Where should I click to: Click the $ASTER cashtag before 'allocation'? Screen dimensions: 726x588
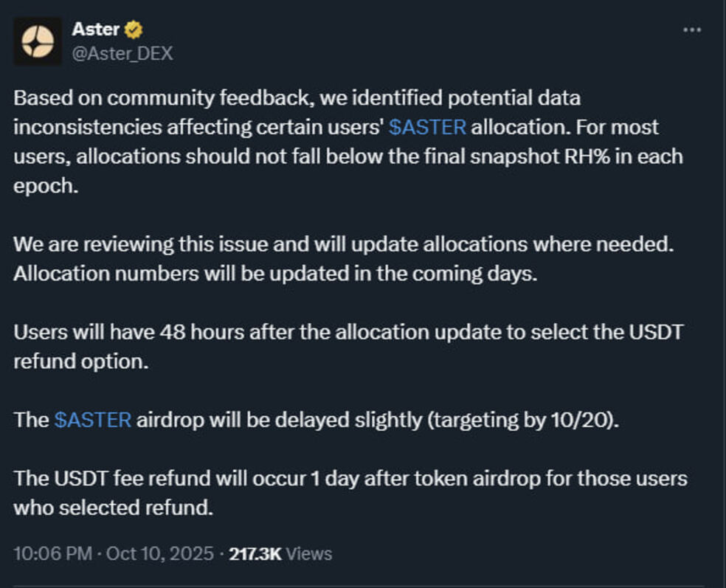[x=427, y=127]
